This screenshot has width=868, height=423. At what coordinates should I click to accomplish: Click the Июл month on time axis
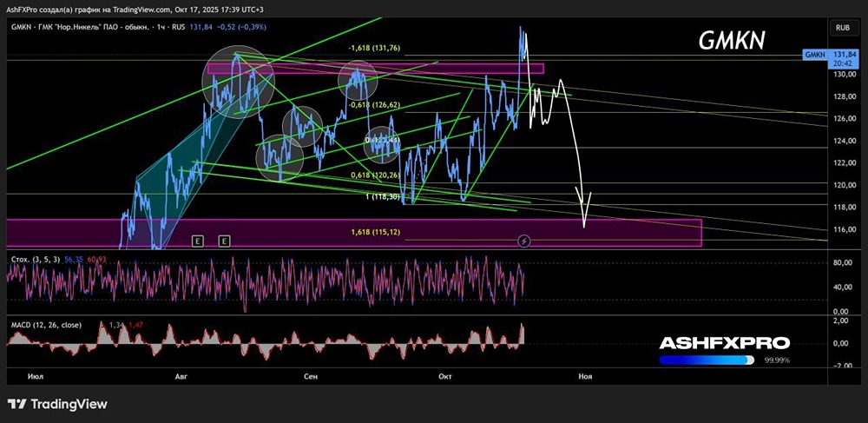coord(35,376)
